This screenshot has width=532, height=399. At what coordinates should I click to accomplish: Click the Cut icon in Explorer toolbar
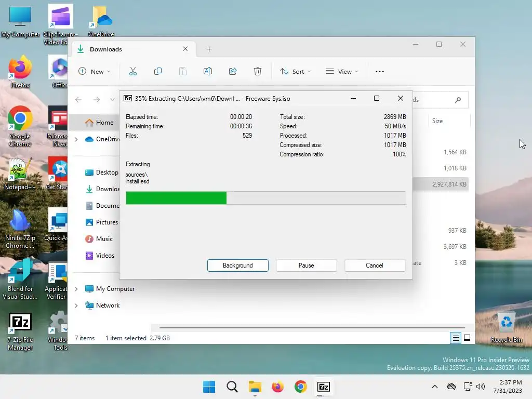132,71
